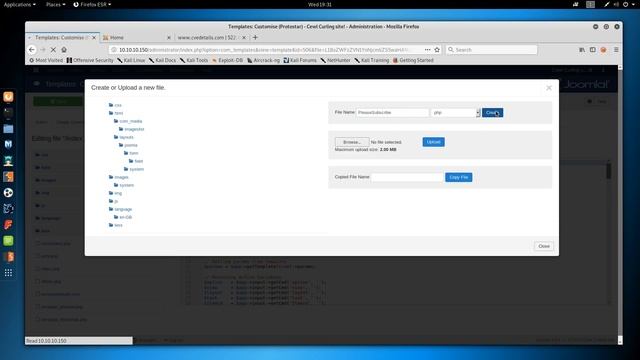This screenshot has width=640, height=360.
Task: Open the layouts folder
Action: point(124,137)
